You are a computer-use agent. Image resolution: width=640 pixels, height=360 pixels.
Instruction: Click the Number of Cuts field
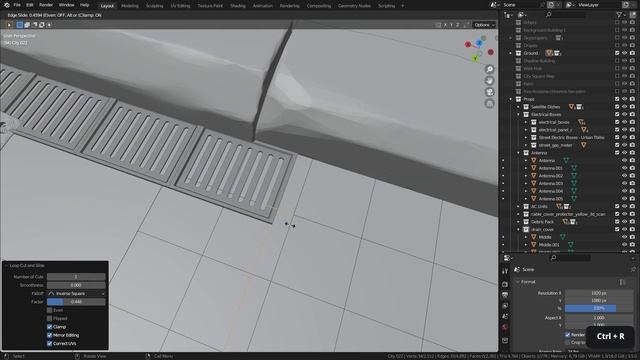click(x=76, y=277)
